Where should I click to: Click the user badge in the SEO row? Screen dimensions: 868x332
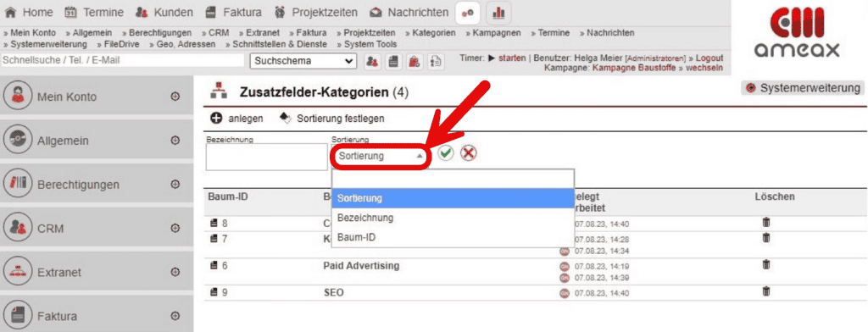click(x=565, y=293)
